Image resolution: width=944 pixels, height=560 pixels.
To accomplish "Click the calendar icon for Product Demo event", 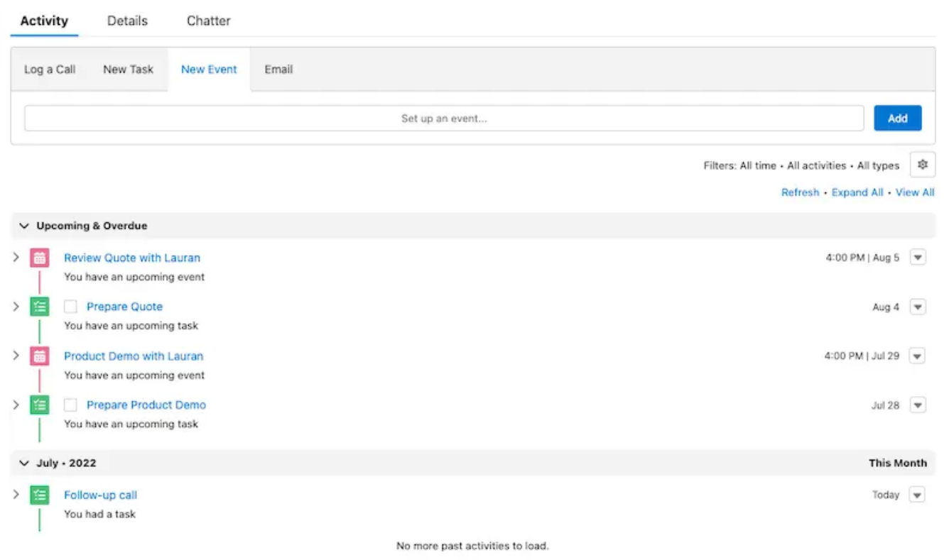I will point(38,356).
